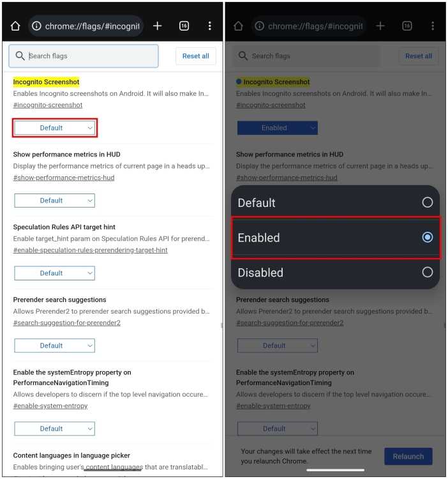448x479 pixels.
Task: Open #show-performance-metrics-hud link on left
Action: [x=64, y=178]
